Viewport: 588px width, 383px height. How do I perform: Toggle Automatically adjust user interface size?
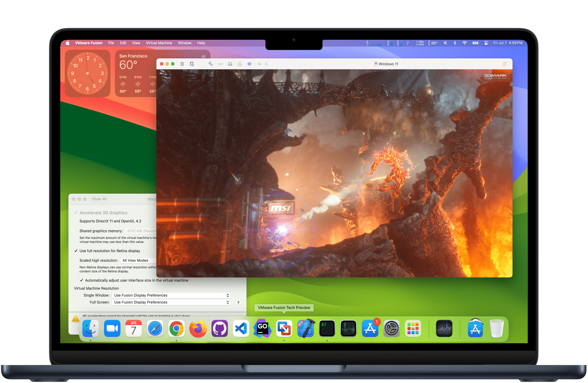81,281
